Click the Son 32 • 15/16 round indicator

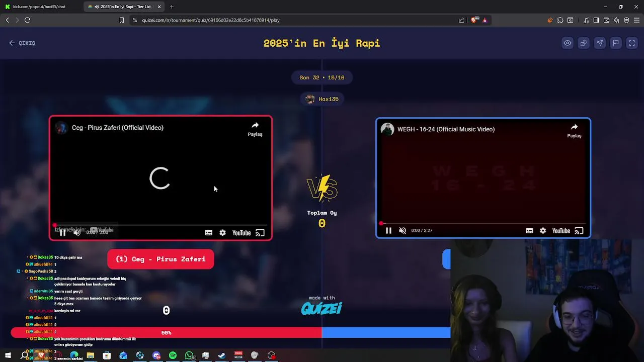(x=322, y=77)
